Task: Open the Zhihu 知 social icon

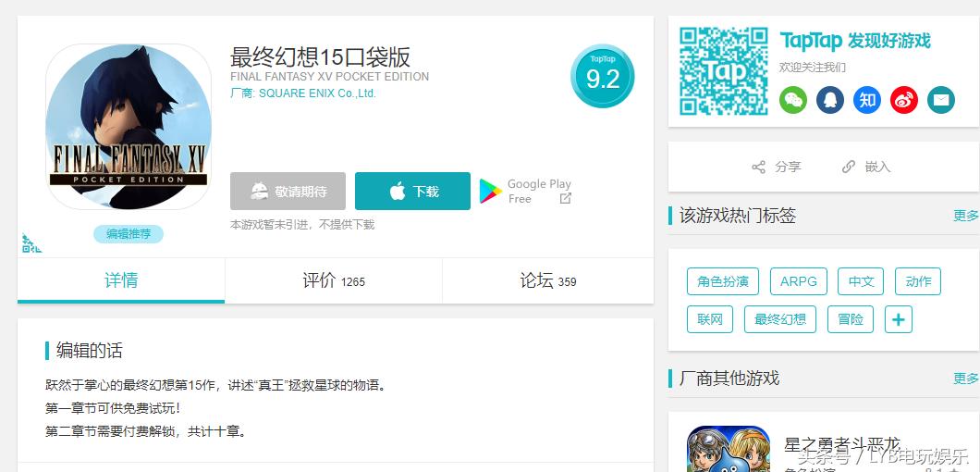Action: [x=867, y=100]
